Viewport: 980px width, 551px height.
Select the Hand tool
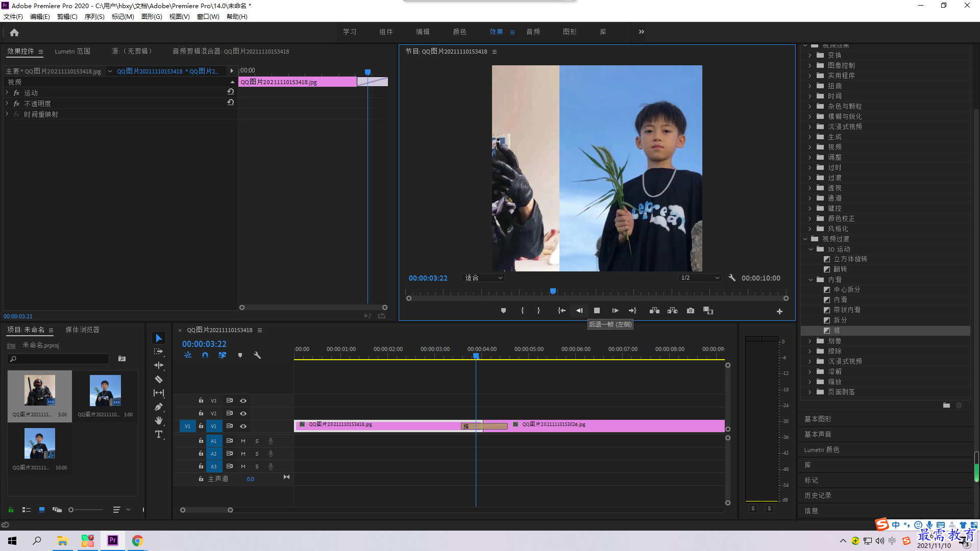tap(159, 420)
